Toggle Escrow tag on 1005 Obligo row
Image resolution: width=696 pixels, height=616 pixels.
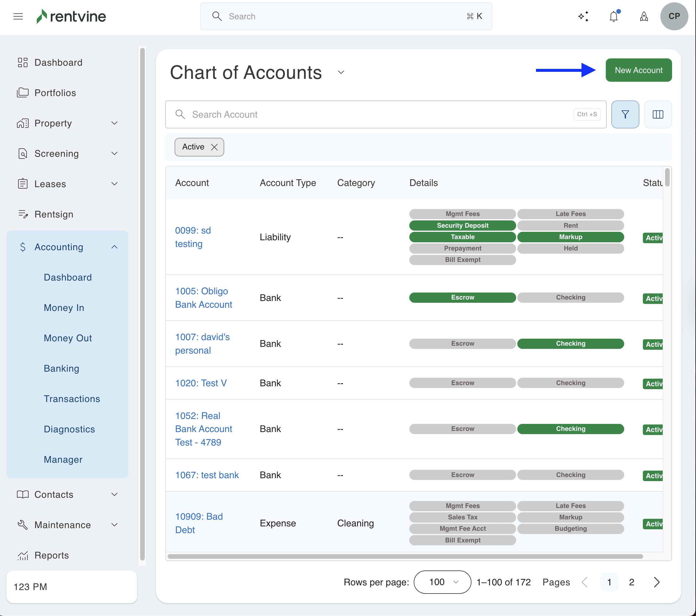click(462, 297)
